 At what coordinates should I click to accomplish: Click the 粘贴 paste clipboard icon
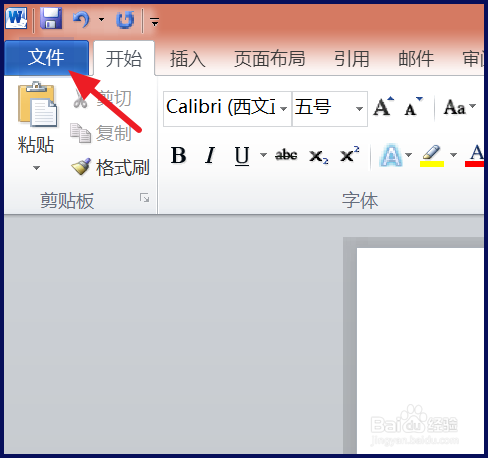pyautogui.click(x=37, y=105)
